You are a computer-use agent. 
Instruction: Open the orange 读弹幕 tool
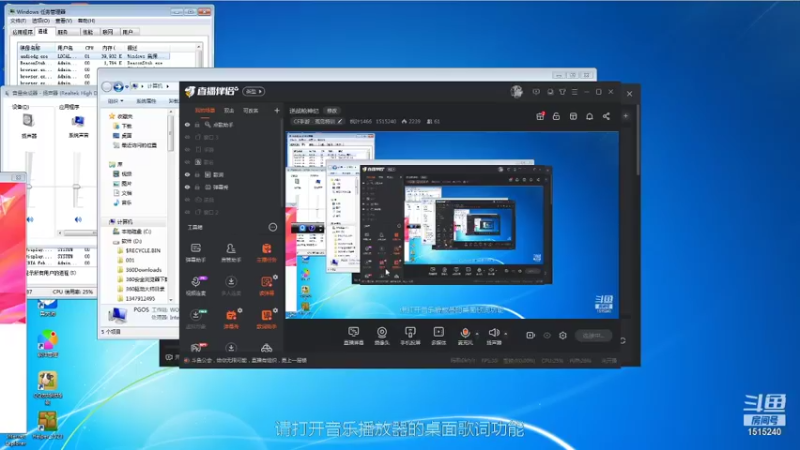point(266,286)
